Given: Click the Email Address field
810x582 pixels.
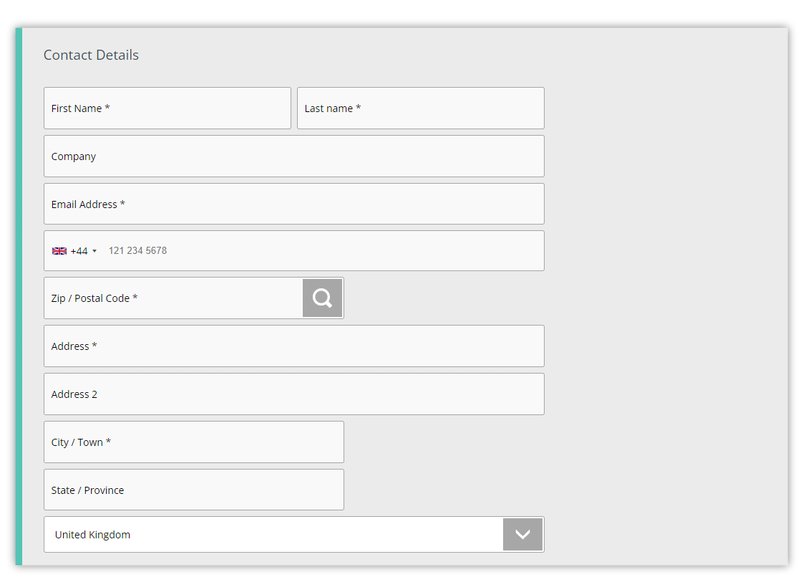Looking at the screenshot, I should pyautogui.click(x=293, y=203).
